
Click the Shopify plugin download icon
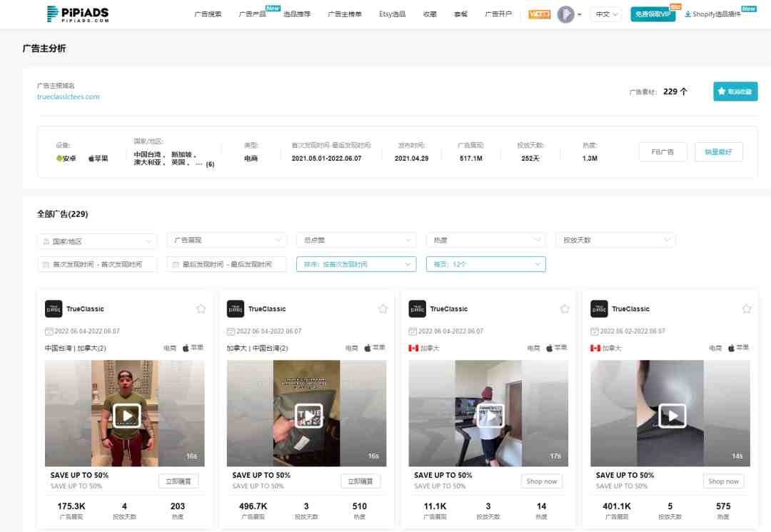(x=687, y=14)
